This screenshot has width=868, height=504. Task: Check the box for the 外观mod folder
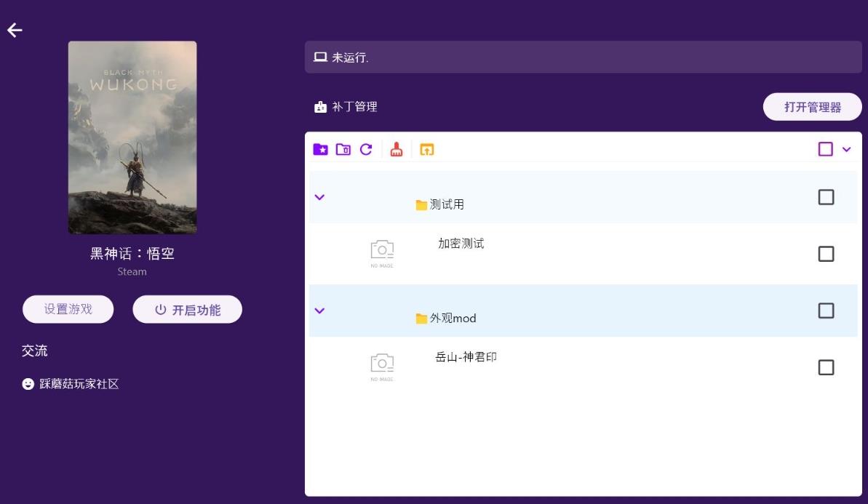826,311
